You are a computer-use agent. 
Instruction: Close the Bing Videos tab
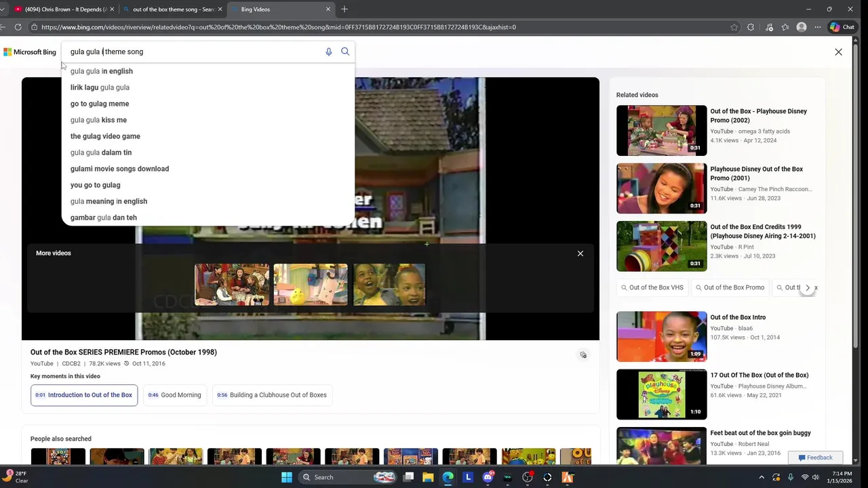point(328,9)
